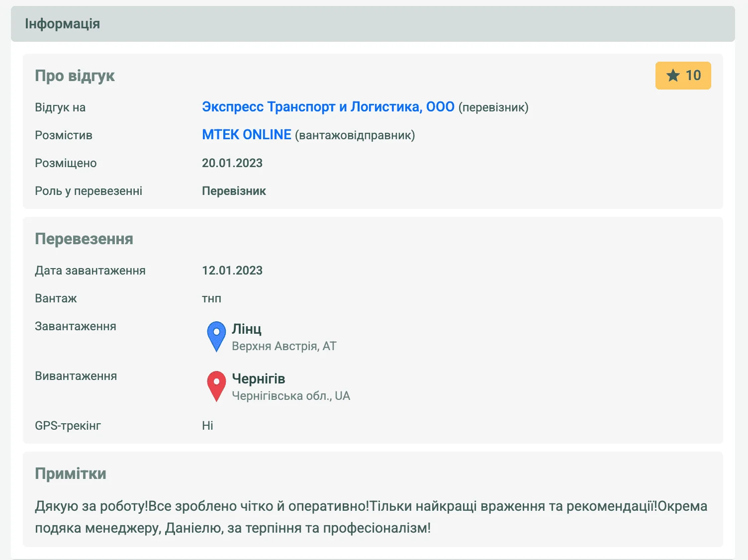The image size is (748, 560).
Task: Click the Верхня Австрія, AT region text
Action: pyautogui.click(x=284, y=346)
